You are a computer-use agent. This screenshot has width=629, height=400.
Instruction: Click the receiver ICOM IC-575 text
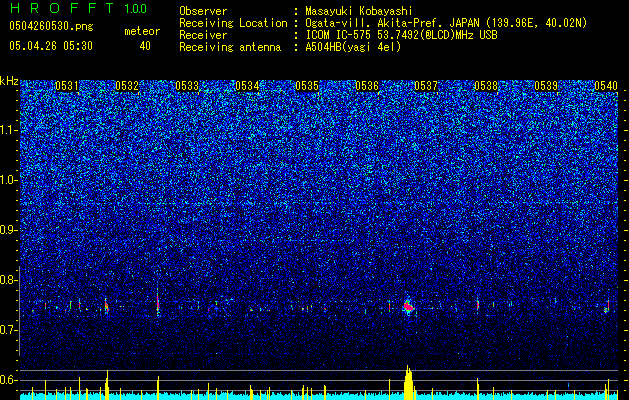[401, 35]
